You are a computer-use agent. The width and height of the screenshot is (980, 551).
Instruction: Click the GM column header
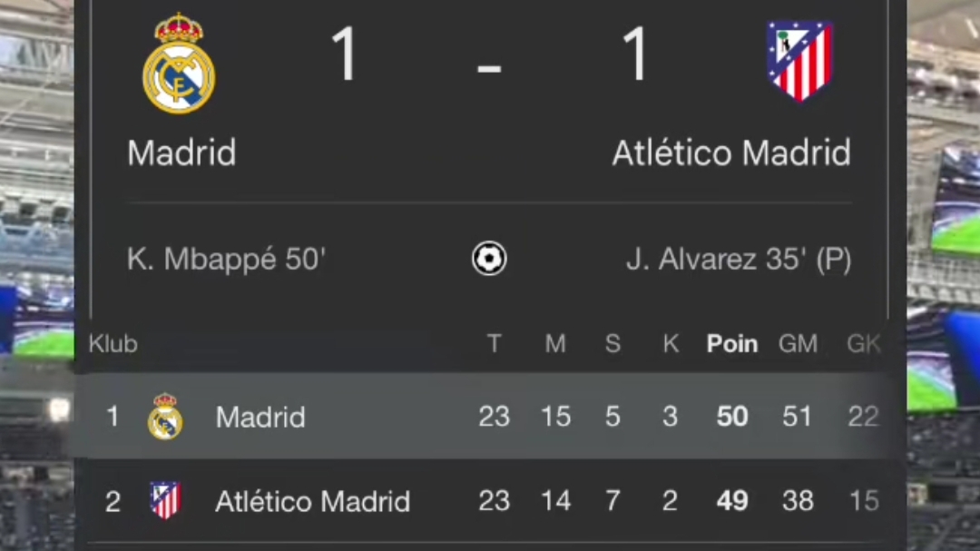pyautogui.click(x=798, y=343)
